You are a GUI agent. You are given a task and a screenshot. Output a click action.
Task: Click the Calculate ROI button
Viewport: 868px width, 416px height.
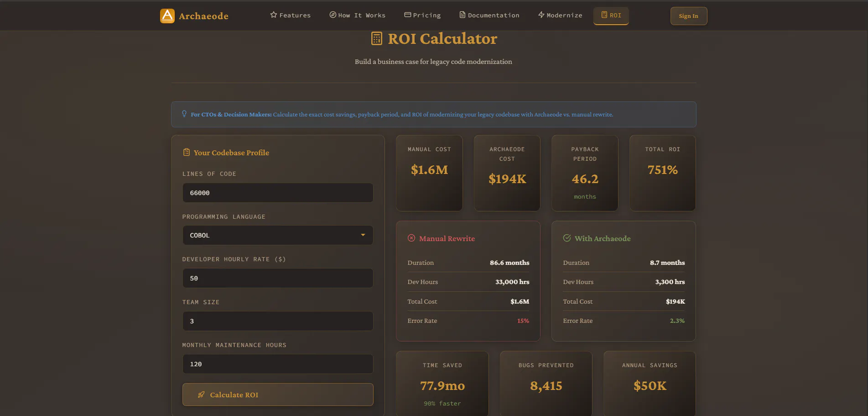278,395
